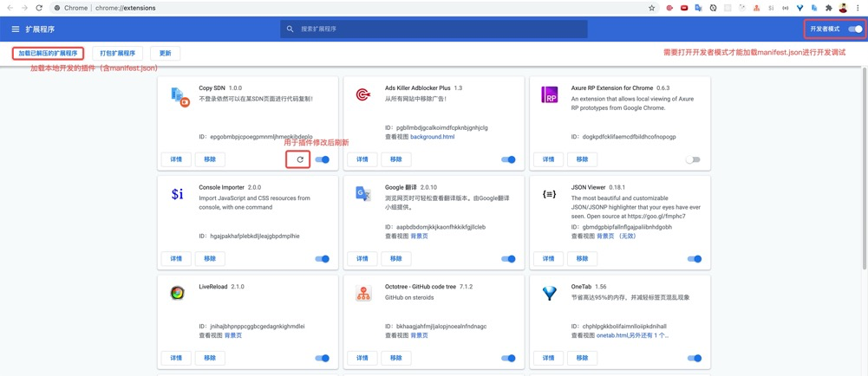Open the Ads Killer extension icon in toolbar
Image resolution: width=868 pixels, height=376 pixels.
click(669, 8)
